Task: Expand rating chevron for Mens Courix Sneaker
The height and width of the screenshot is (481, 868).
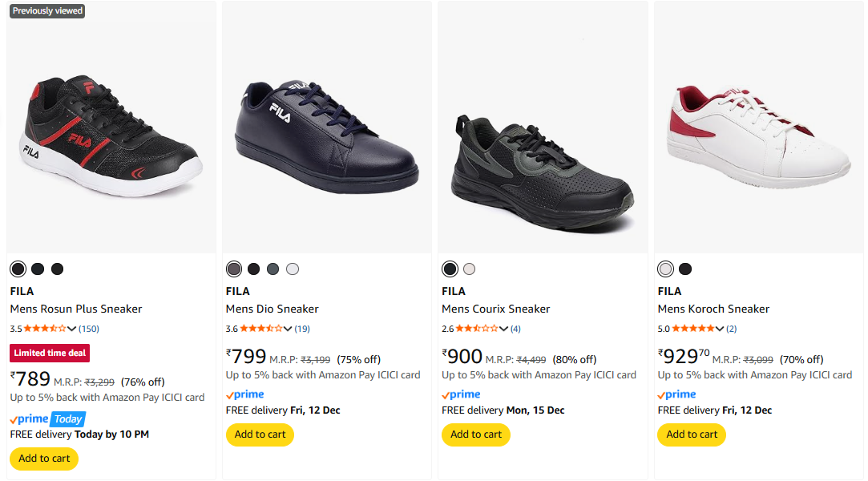Action: point(503,329)
